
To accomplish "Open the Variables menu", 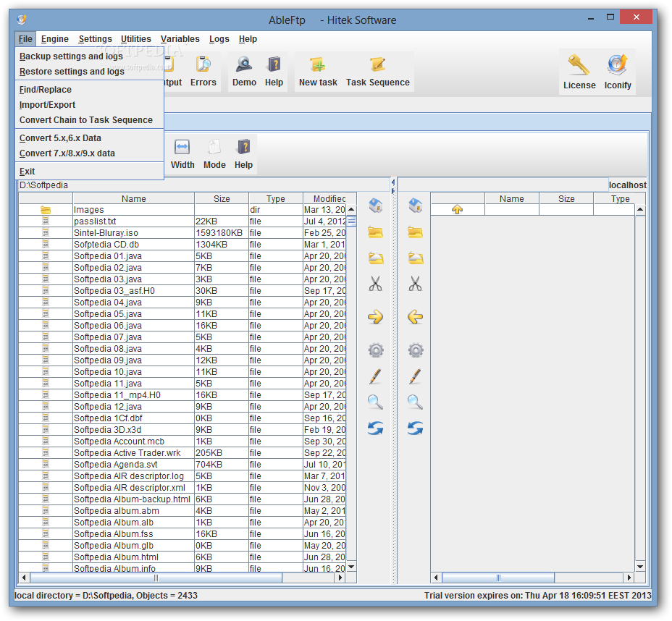I will (x=180, y=39).
